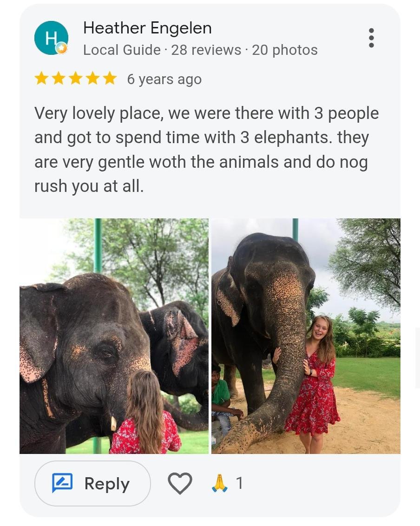The width and height of the screenshot is (420, 526).
Task: Open the Heather Engelen name link
Action: 147,28
